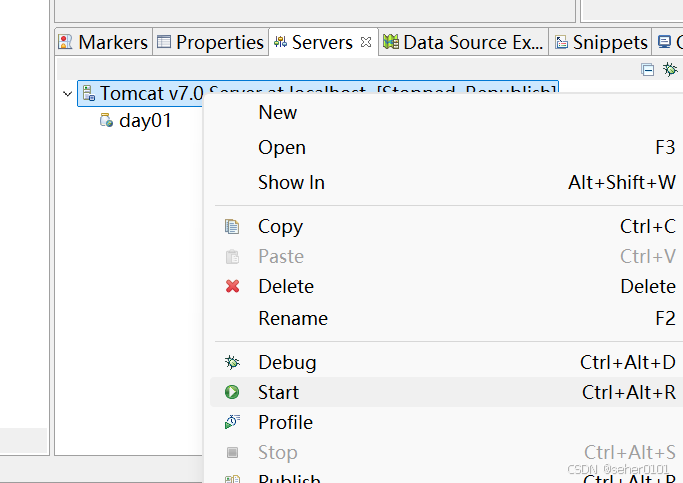
Task: Select the Servers tab
Action: [321, 42]
